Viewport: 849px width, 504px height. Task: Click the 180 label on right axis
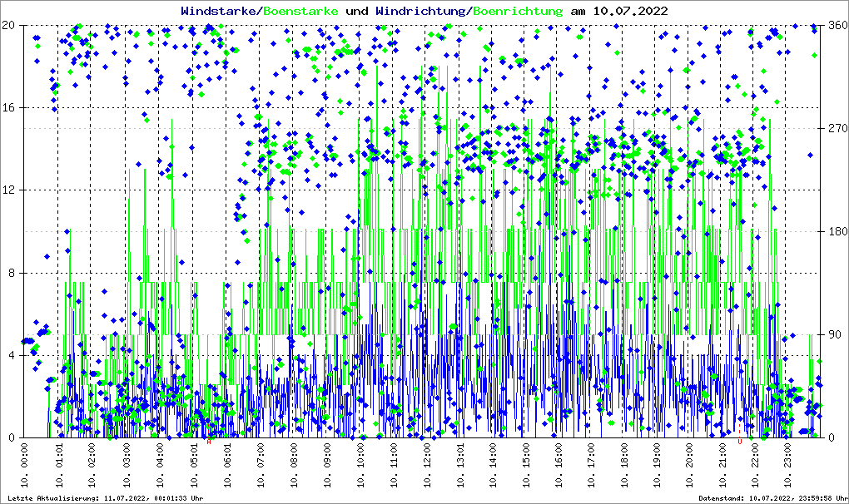click(x=836, y=232)
